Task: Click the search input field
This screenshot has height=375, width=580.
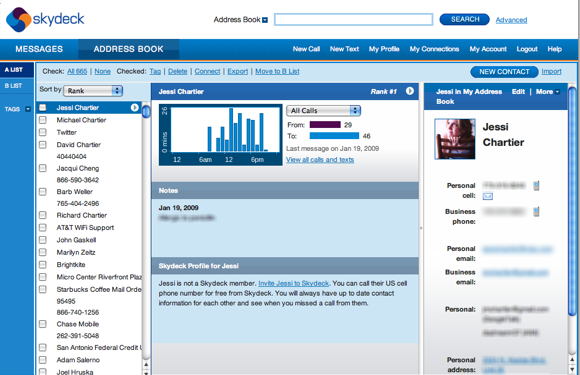Action: [x=353, y=20]
